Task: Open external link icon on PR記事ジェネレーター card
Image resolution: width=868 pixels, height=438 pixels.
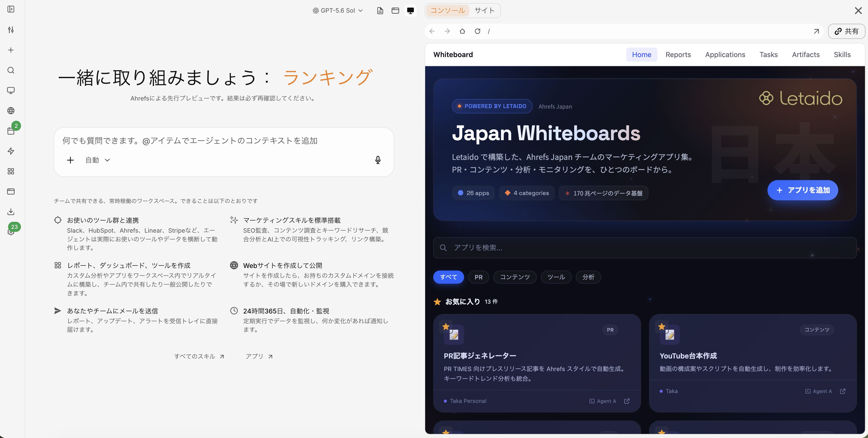Action: pyautogui.click(x=627, y=401)
